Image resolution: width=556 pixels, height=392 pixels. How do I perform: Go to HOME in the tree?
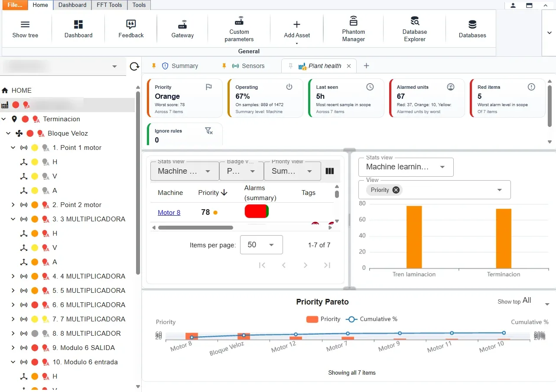(x=21, y=91)
